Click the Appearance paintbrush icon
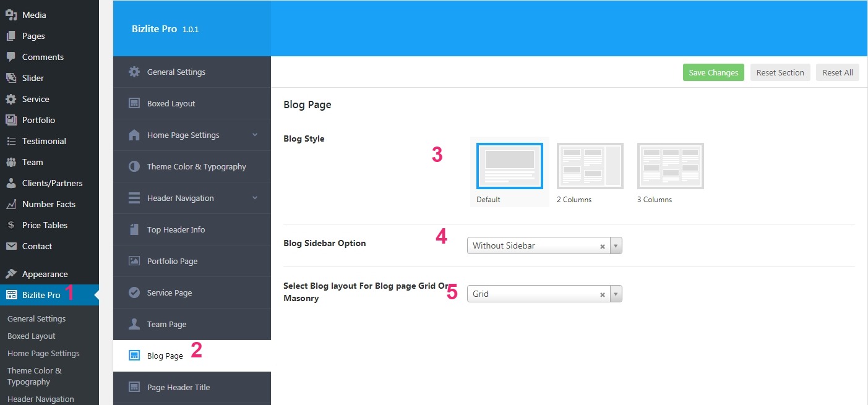 (x=11, y=274)
